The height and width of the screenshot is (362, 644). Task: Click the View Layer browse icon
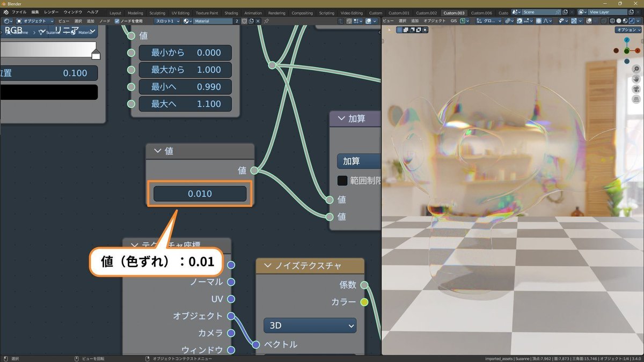583,12
